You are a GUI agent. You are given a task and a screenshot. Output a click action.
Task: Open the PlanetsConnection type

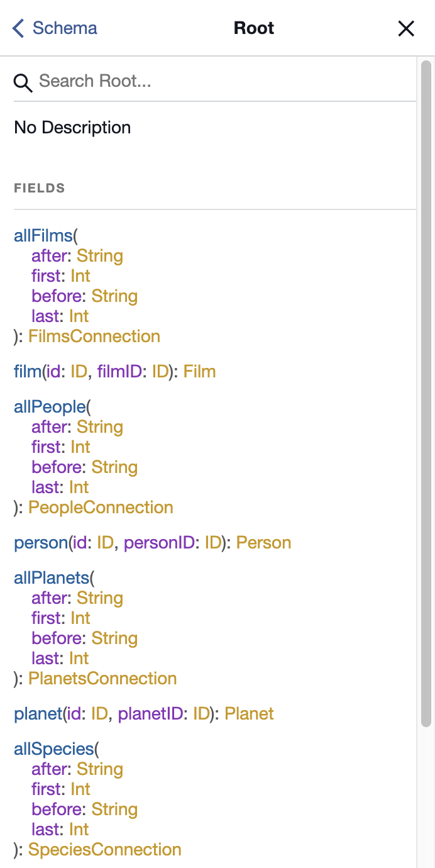[102, 679]
